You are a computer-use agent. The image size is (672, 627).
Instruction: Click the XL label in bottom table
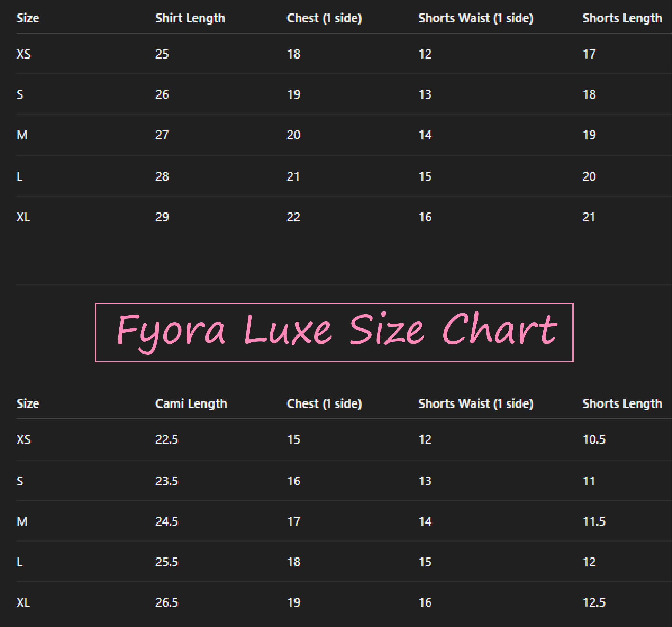pos(23,602)
